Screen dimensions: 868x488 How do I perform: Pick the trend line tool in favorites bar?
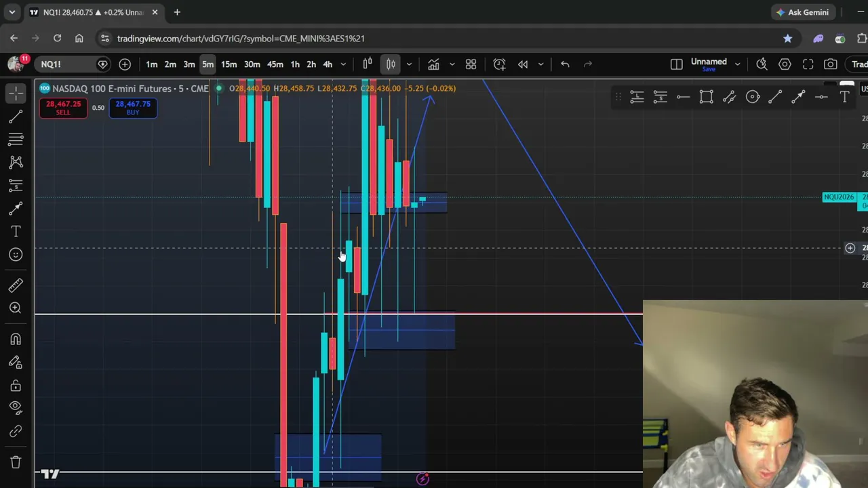point(775,97)
